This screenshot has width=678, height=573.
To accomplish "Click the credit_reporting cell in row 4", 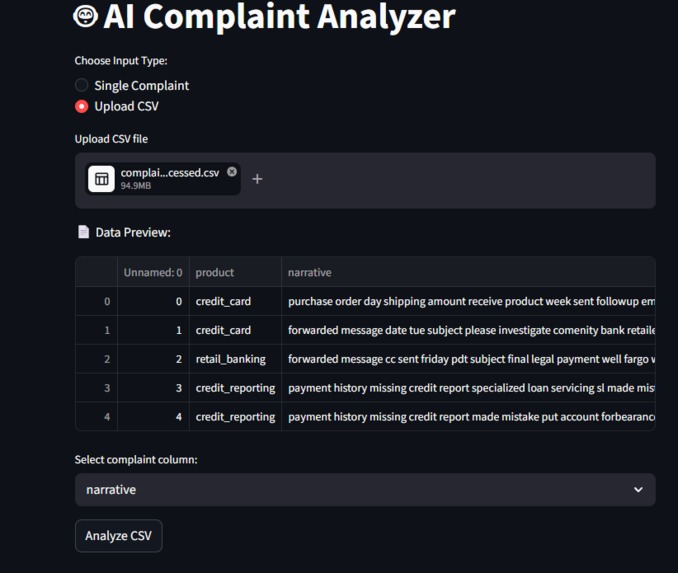I will pos(235,416).
